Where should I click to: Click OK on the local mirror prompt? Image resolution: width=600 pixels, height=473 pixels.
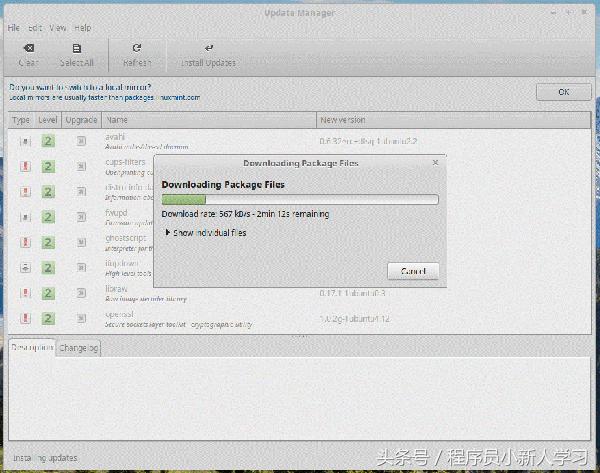point(564,92)
